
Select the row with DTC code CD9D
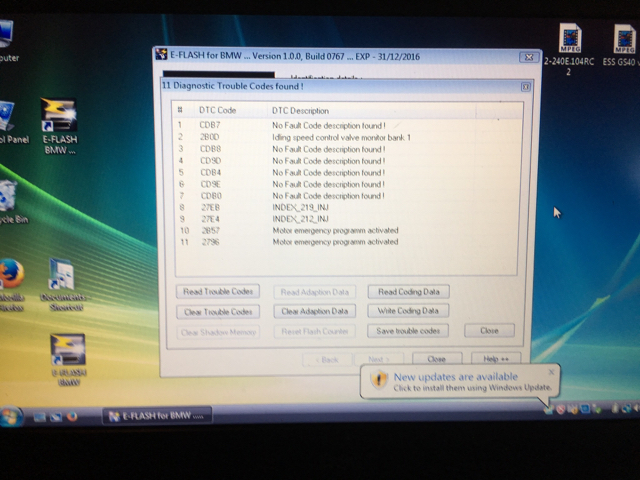pos(347,161)
